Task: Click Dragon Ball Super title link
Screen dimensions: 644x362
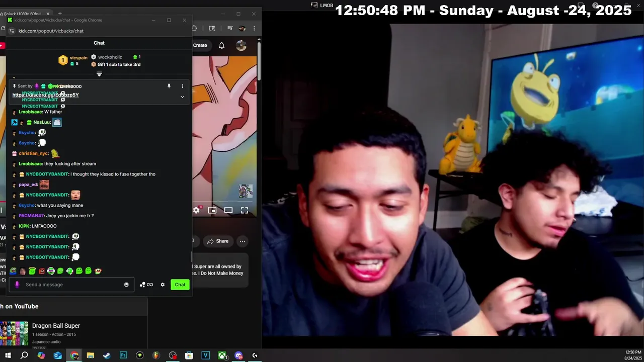Action: tap(56, 326)
